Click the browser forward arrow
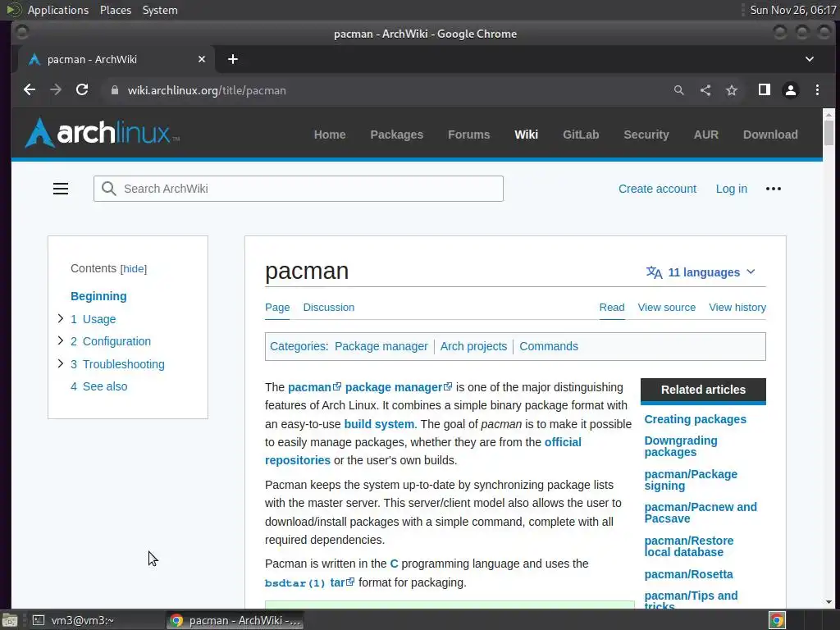This screenshot has height=630, width=840. pos(56,90)
